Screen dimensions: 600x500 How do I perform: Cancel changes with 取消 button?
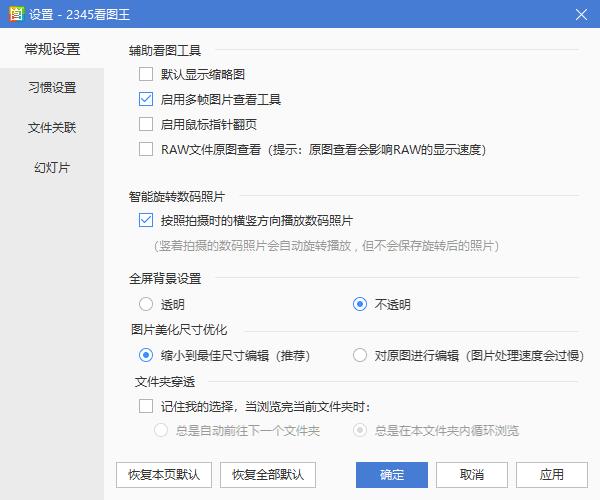(472, 475)
